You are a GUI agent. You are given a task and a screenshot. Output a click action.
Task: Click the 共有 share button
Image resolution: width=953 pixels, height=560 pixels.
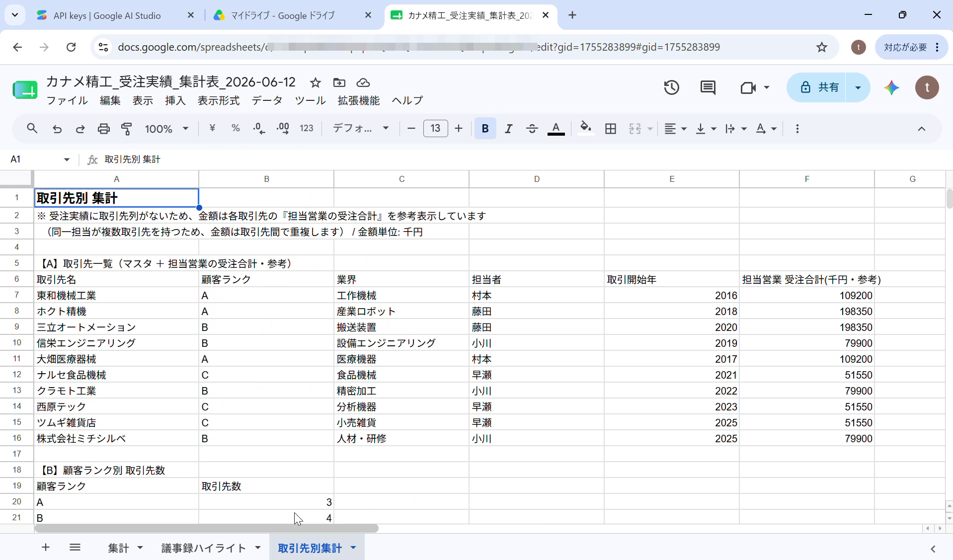pyautogui.click(x=816, y=87)
